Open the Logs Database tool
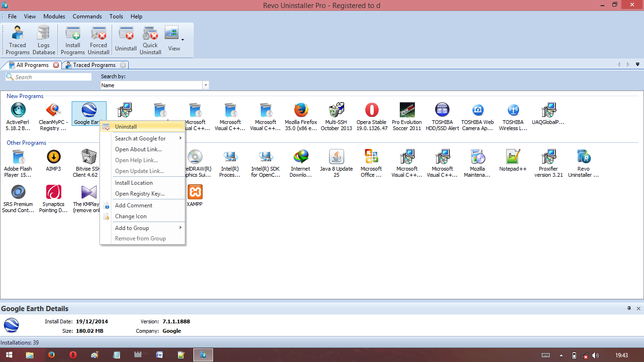644x362 pixels. click(x=44, y=41)
